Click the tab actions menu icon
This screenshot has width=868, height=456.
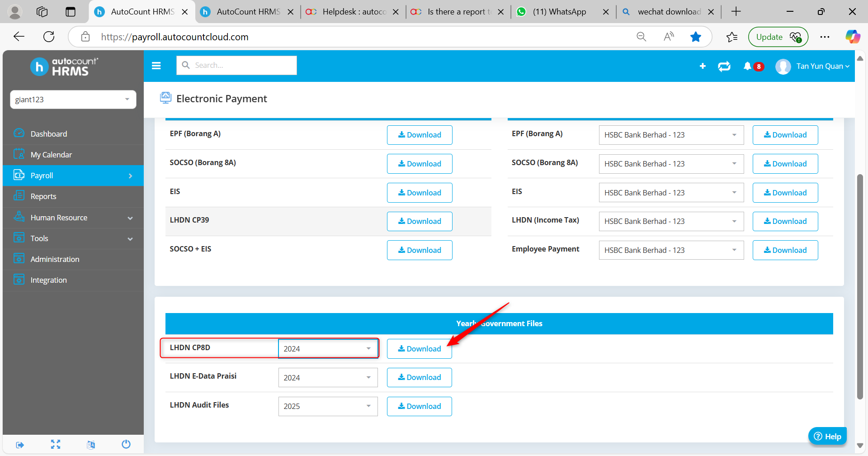(x=71, y=12)
